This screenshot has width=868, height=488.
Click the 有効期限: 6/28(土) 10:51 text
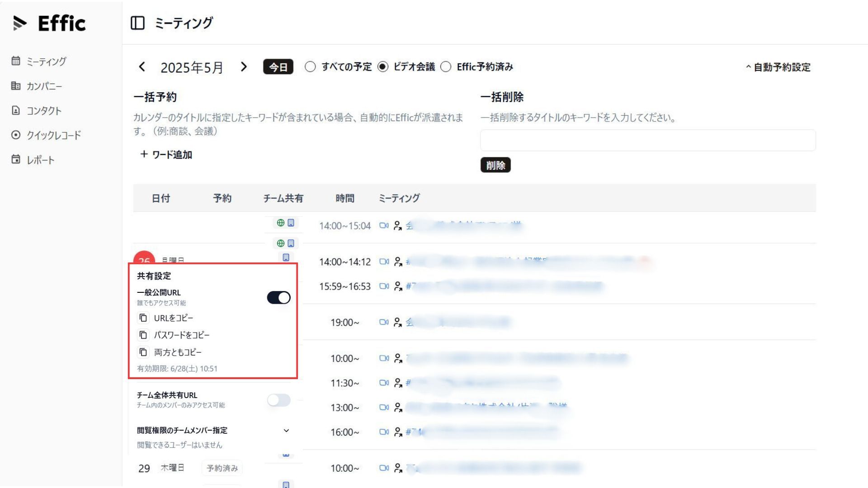coord(177,369)
